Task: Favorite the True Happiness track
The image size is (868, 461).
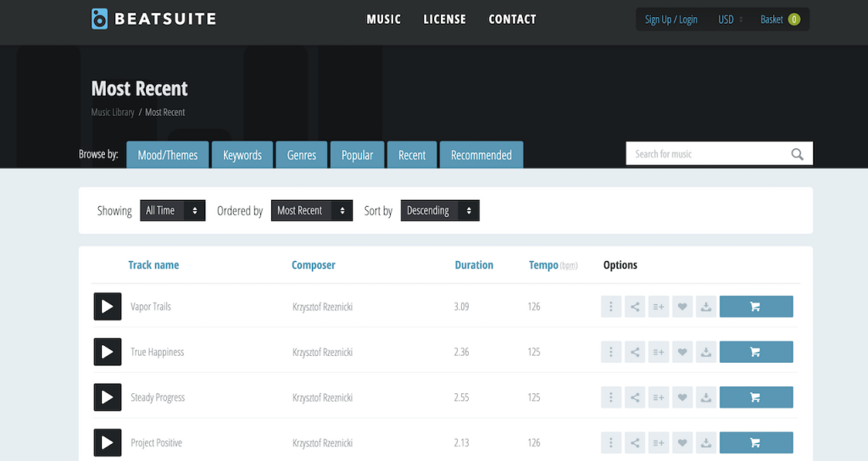Action: coord(682,352)
